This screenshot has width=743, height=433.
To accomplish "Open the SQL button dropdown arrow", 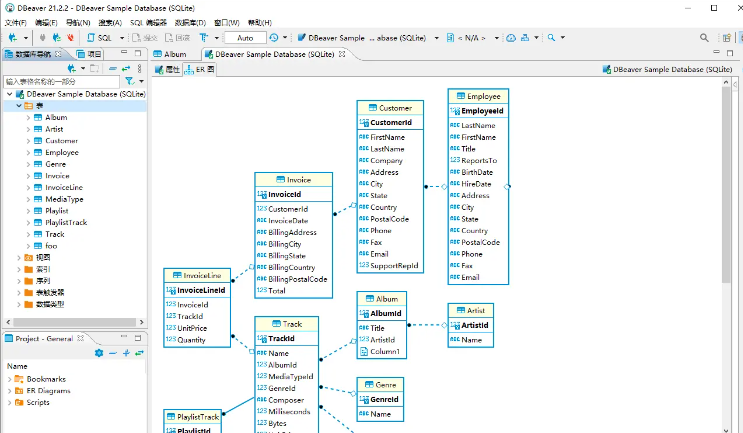I will (x=122, y=37).
